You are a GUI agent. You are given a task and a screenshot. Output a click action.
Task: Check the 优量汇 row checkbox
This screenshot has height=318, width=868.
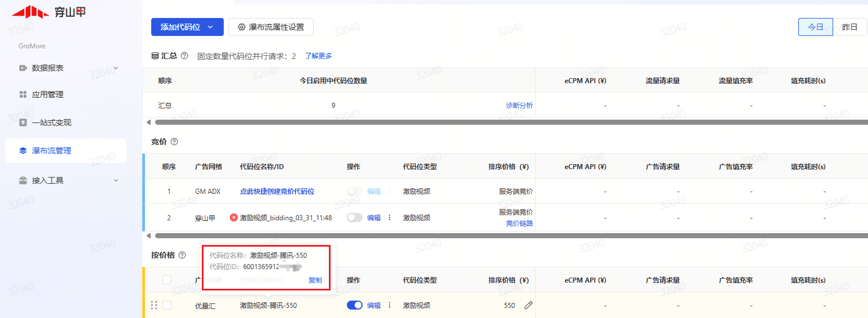(x=167, y=305)
